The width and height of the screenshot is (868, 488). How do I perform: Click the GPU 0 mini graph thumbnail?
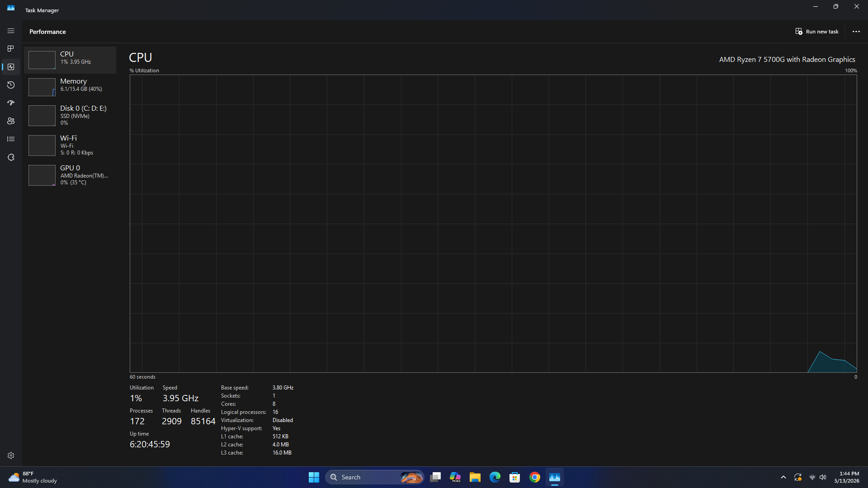pyautogui.click(x=42, y=175)
